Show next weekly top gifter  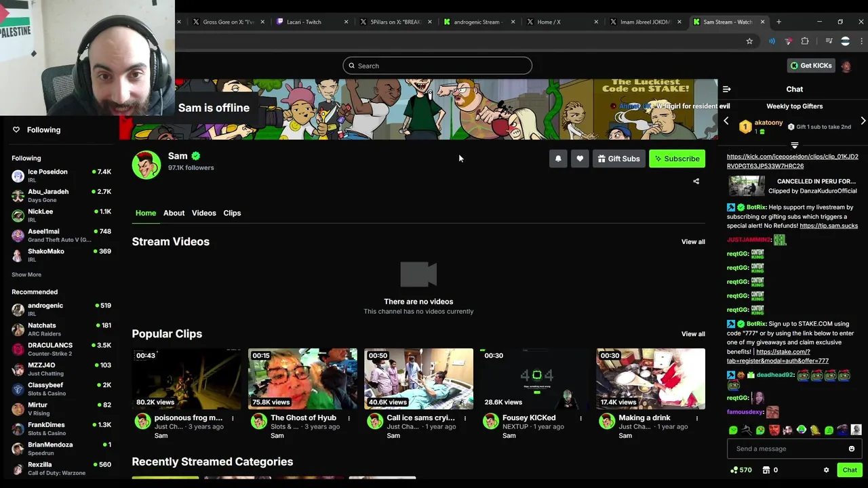click(x=863, y=121)
